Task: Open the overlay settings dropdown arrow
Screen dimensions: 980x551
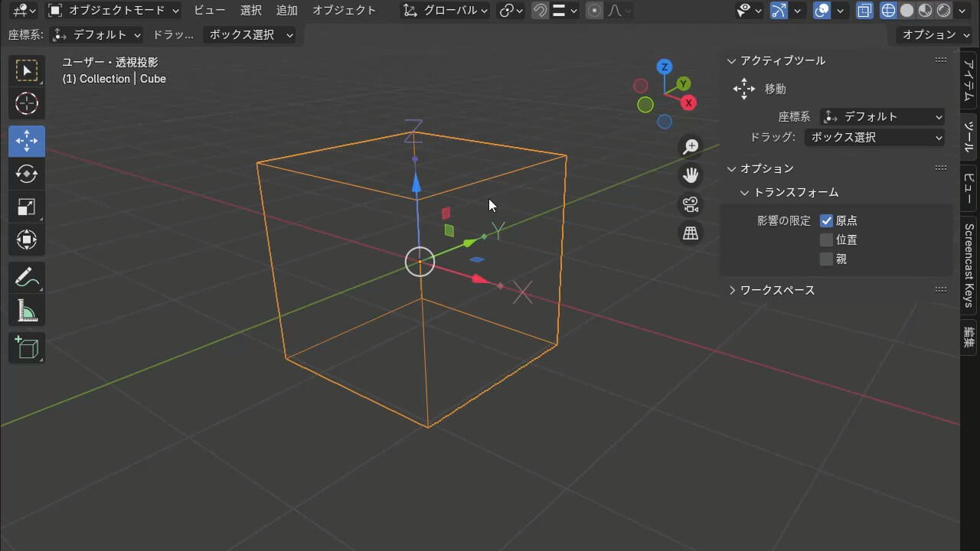Action: [841, 11]
